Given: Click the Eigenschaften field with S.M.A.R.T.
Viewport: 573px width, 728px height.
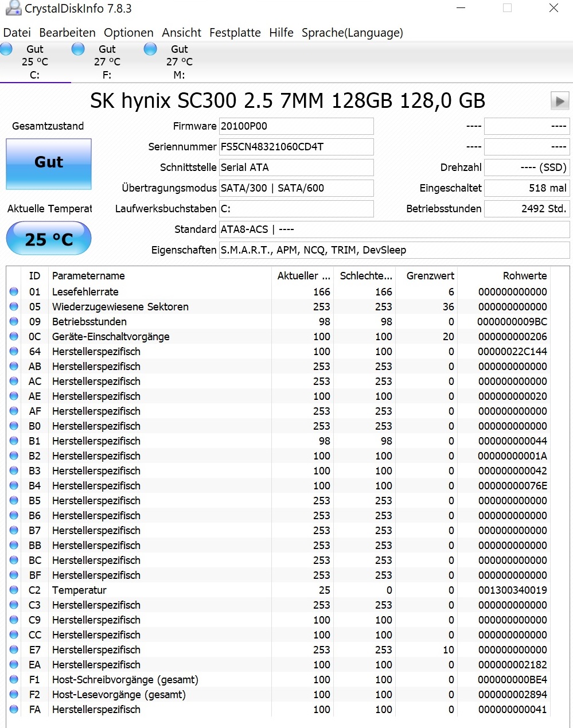Looking at the screenshot, I should click(x=395, y=250).
